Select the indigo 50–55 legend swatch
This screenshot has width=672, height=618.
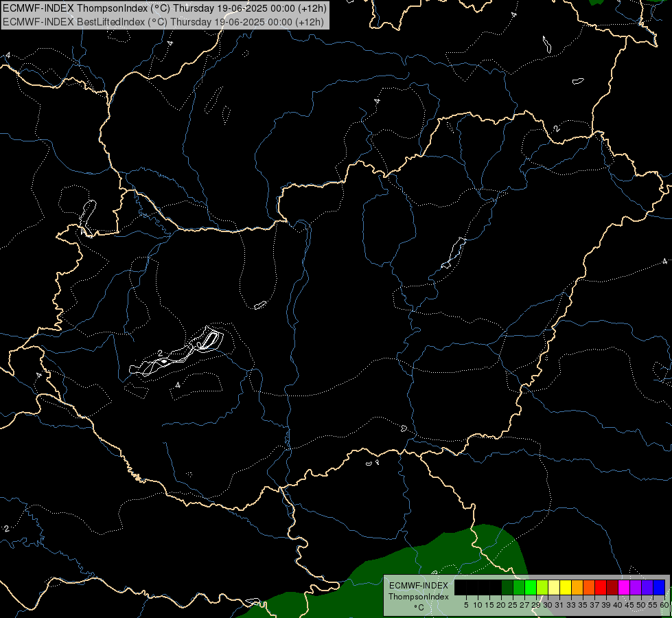point(647,587)
